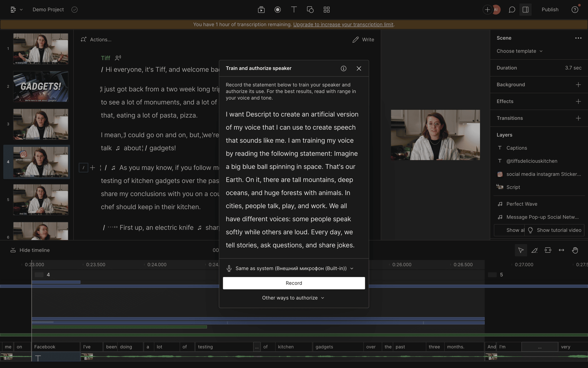Click Show tutorial video
Viewport: 588px width, 368px height.
tap(555, 230)
